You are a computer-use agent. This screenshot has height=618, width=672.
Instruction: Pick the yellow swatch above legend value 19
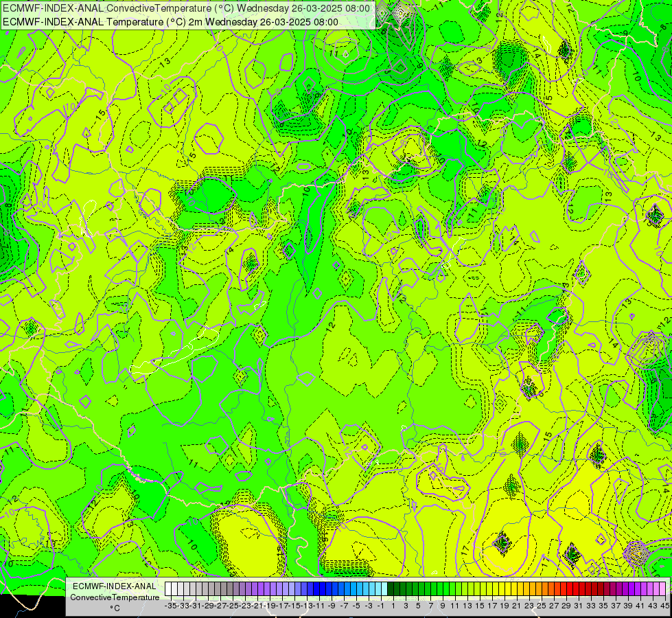[x=502, y=589]
